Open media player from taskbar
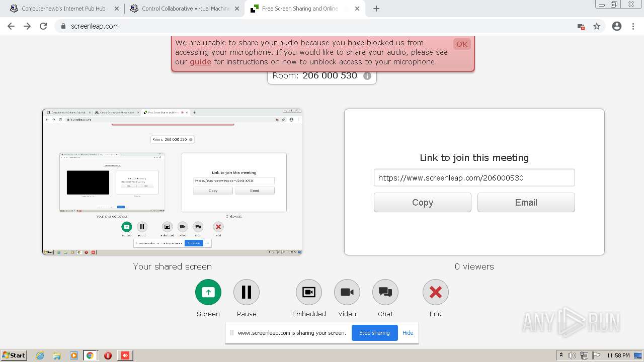The height and width of the screenshot is (362, 644). pos(74,355)
